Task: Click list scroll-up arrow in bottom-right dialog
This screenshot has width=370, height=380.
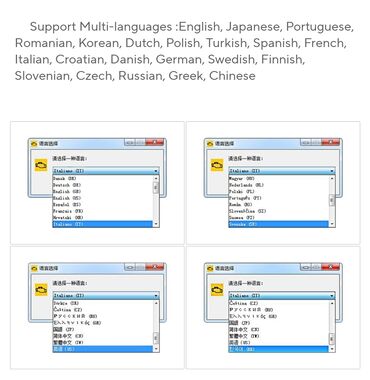Action: (332, 303)
